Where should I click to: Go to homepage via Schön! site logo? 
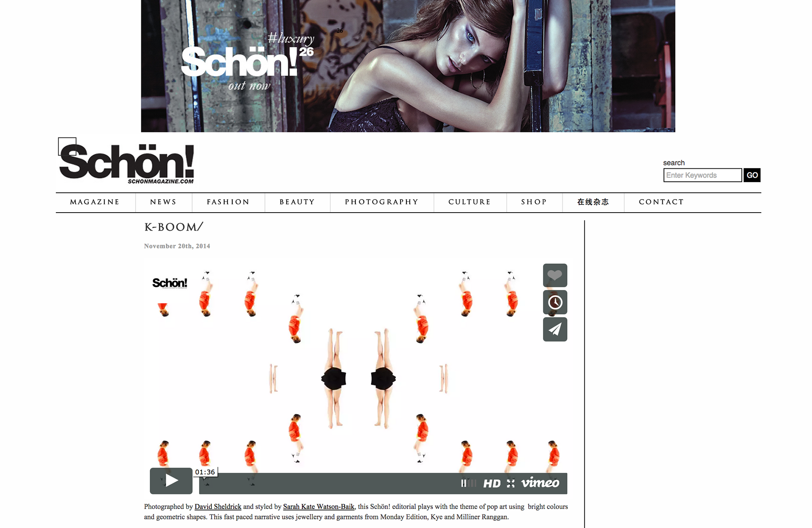[126, 163]
